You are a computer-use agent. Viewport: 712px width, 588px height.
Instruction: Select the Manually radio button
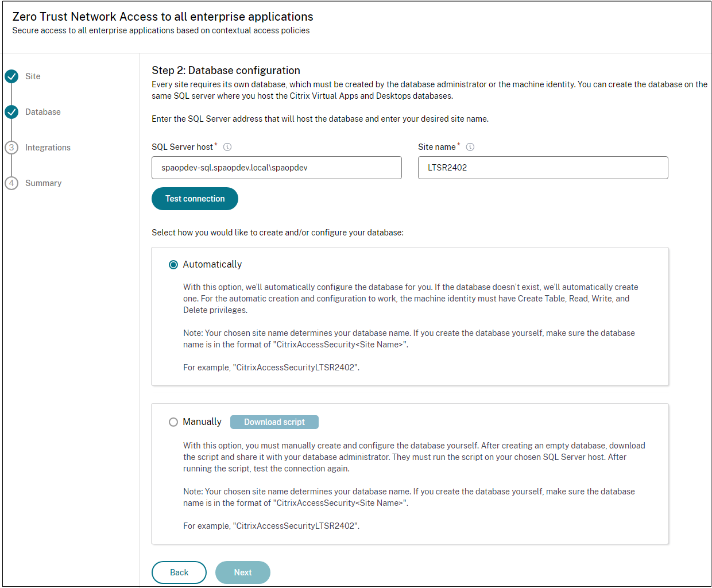click(x=173, y=422)
